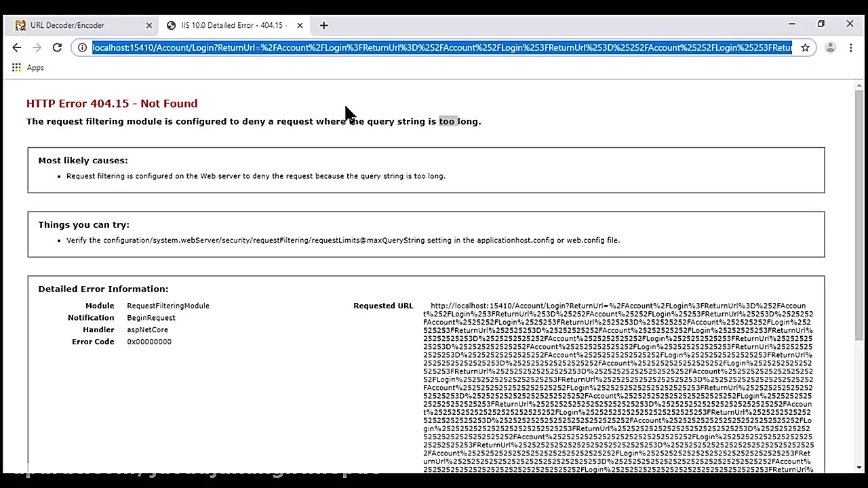868x488 pixels.
Task: Reload the current error page
Action: pyautogui.click(x=58, y=47)
